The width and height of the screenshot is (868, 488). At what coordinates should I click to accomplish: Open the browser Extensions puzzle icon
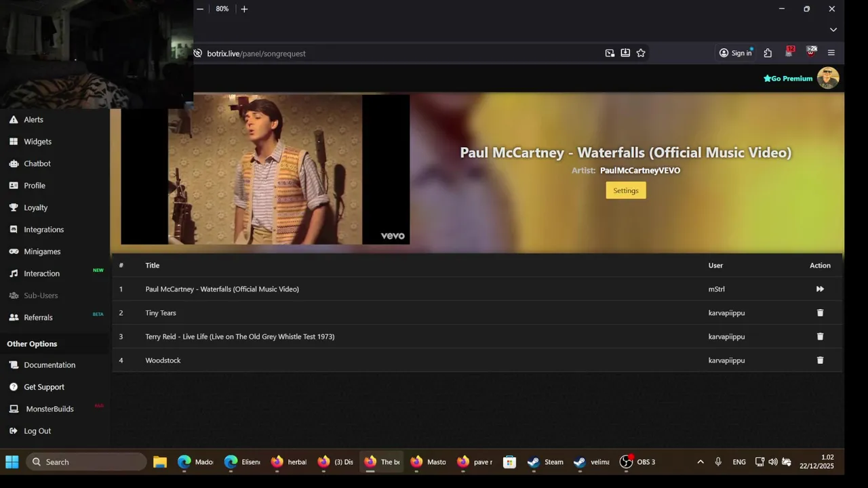(768, 53)
